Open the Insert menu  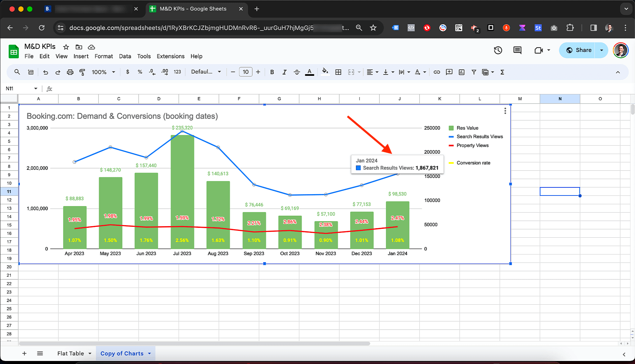pos(81,56)
